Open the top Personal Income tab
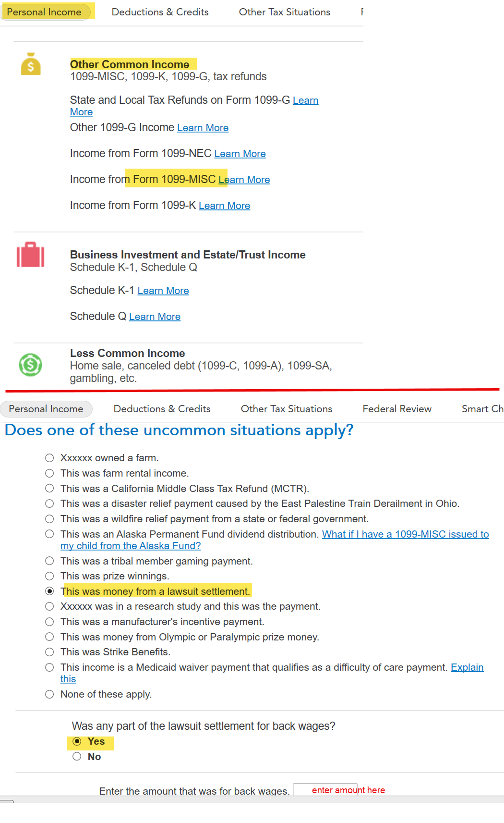504x823 pixels. (44, 12)
